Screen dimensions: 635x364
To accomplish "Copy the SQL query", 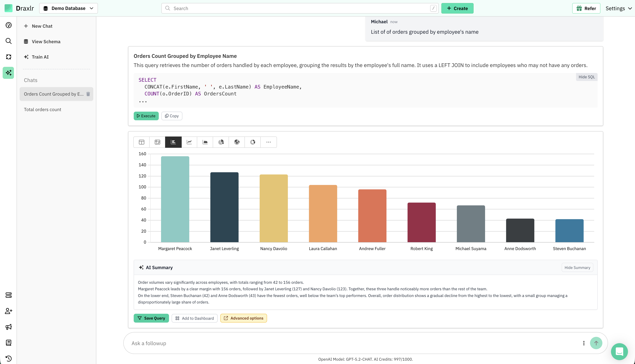I will [x=172, y=116].
